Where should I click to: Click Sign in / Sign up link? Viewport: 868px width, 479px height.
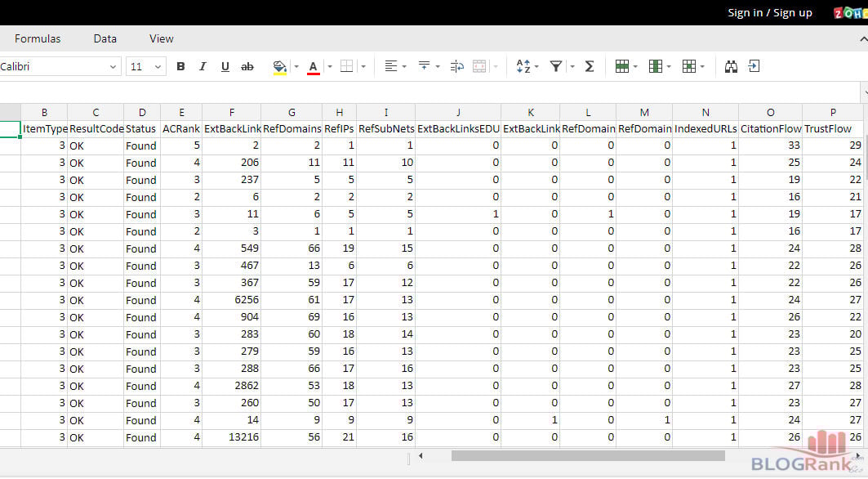(x=770, y=12)
